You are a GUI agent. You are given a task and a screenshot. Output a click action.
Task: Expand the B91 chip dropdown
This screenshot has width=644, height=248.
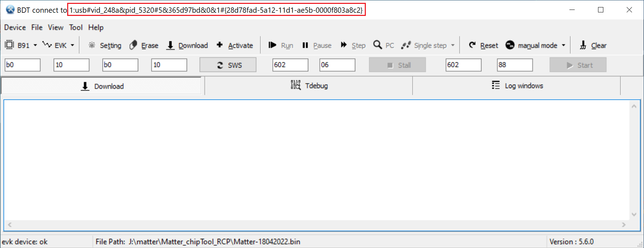(35, 45)
